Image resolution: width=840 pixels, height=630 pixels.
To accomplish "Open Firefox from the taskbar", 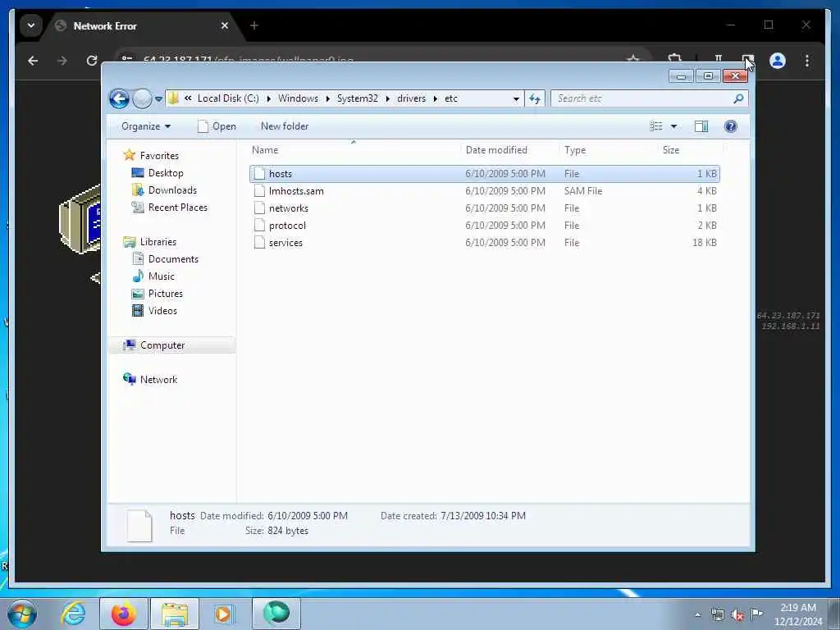I will point(124,614).
